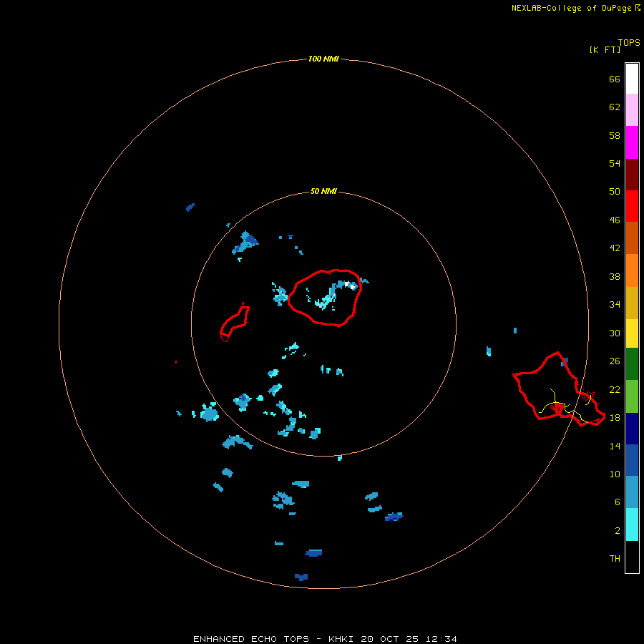Click the "NEXLAB-College of DuPage" credit text

[571, 8]
